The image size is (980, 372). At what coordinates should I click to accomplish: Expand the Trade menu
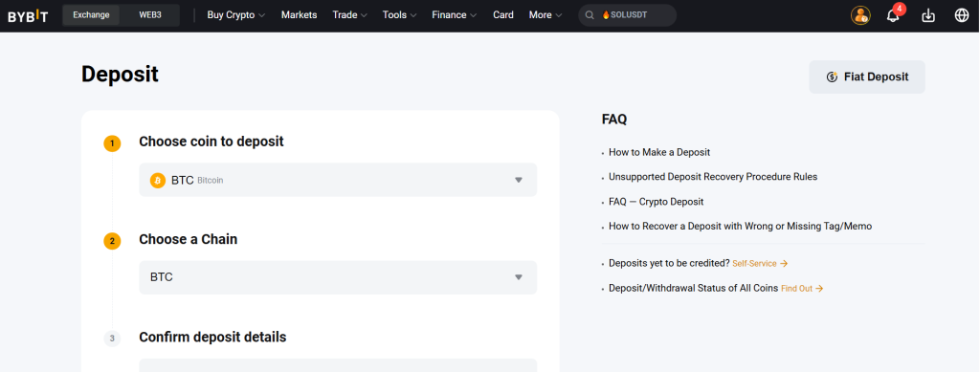[349, 15]
